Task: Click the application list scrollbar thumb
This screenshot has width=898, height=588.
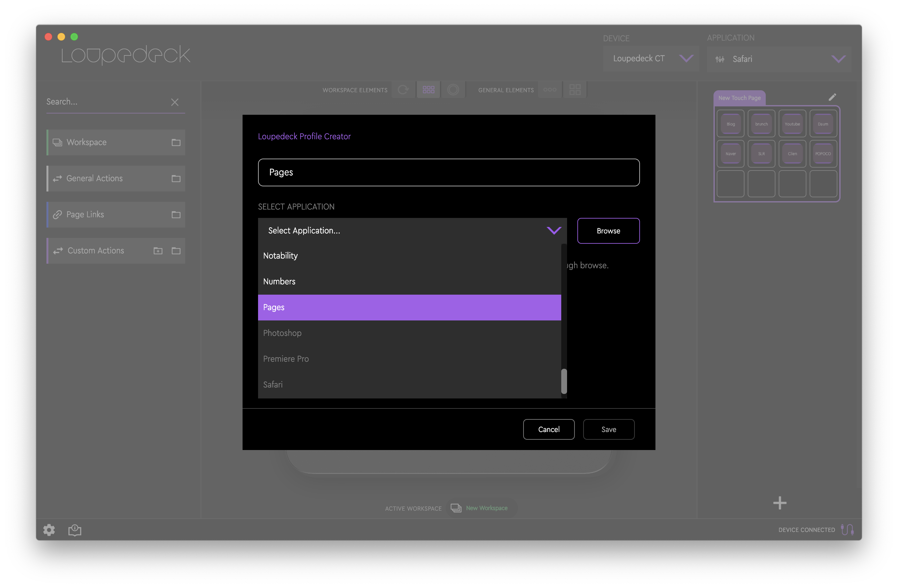Action: click(x=564, y=381)
